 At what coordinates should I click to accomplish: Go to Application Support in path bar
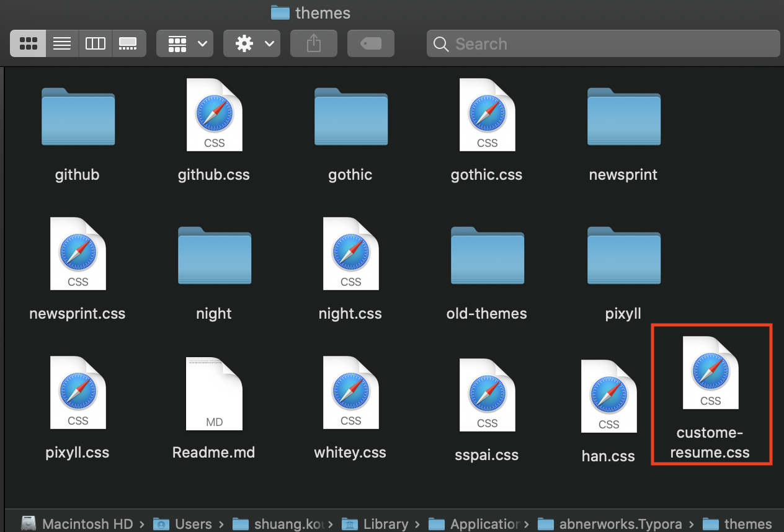tap(474, 524)
